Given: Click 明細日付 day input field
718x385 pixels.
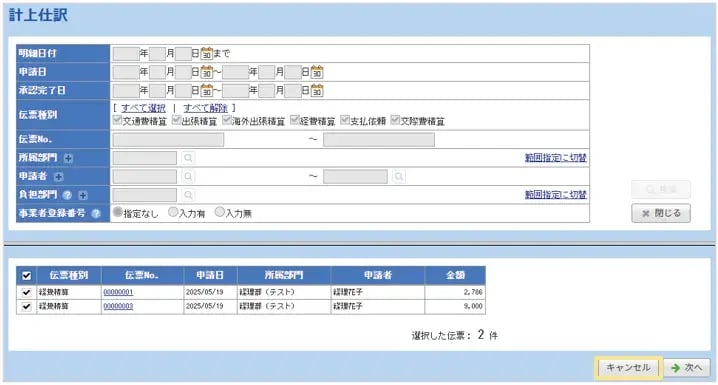Looking at the screenshot, I should (183, 54).
